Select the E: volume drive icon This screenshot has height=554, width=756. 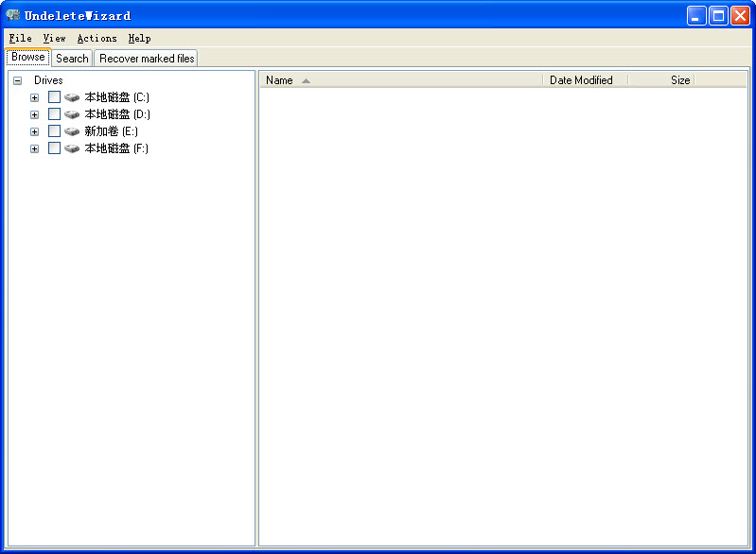pos(72,131)
